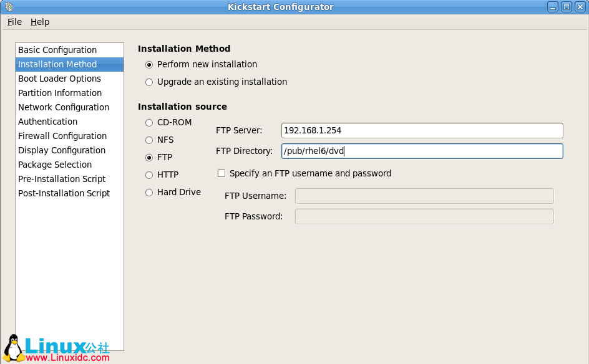This screenshot has width=589, height=364.
Task: Click the FTP Directory input field
Action: tap(422, 151)
